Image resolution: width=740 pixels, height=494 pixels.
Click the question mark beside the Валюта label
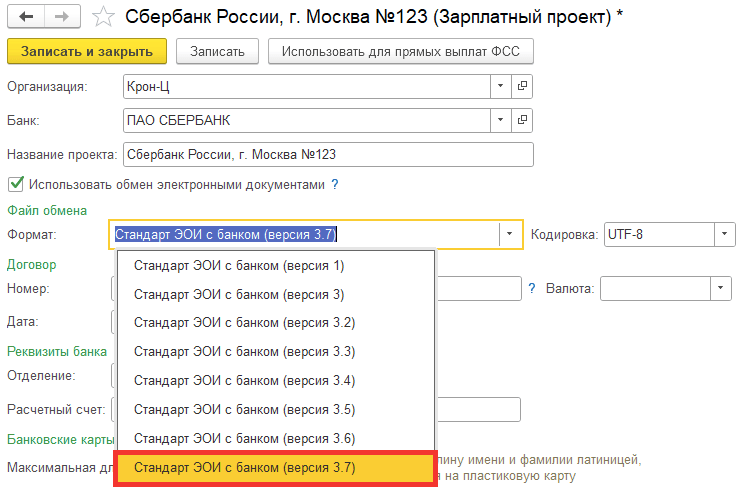(x=532, y=288)
